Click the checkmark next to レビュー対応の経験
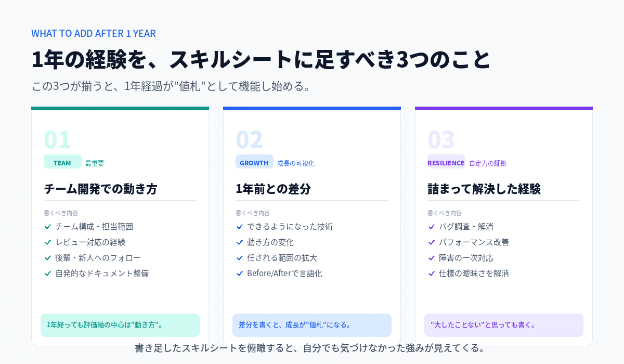The height and width of the screenshot is (364, 624). [x=48, y=242]
